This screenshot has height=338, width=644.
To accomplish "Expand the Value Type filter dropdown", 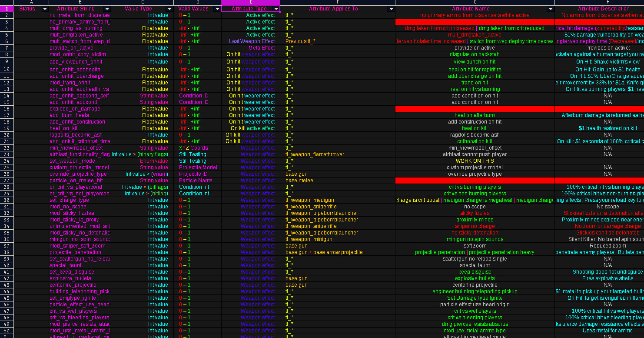I will click(169, 9).
